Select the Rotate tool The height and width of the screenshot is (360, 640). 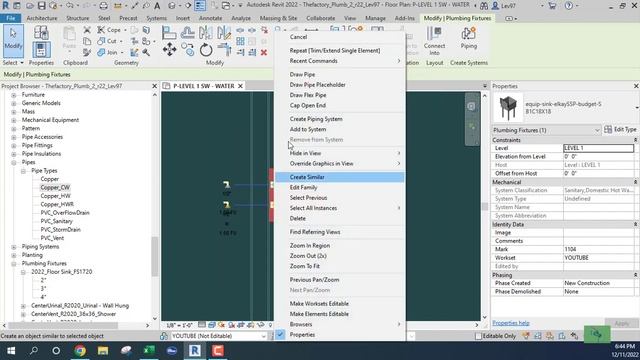click(x=206, y=50)
